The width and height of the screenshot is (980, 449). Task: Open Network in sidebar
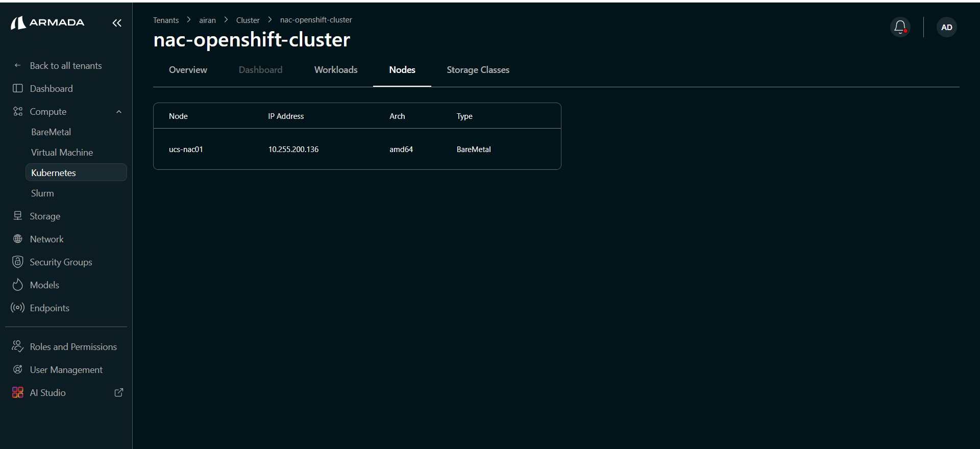coord(47,239)
